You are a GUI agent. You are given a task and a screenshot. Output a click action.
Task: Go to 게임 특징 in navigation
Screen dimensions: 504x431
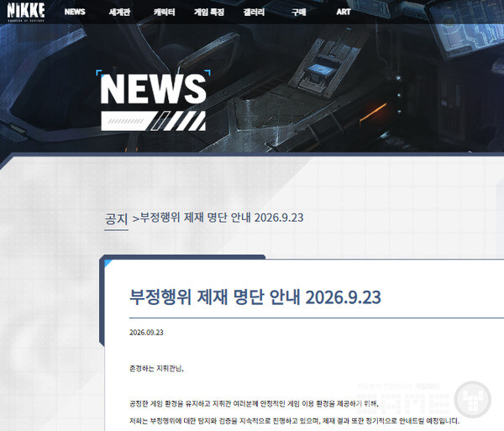coord(209,13)
